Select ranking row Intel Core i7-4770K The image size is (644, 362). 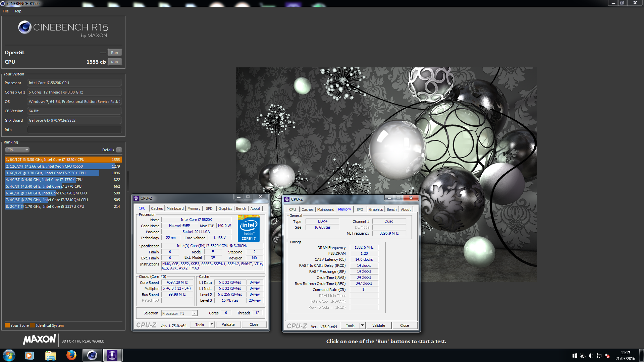pos(63,180)
